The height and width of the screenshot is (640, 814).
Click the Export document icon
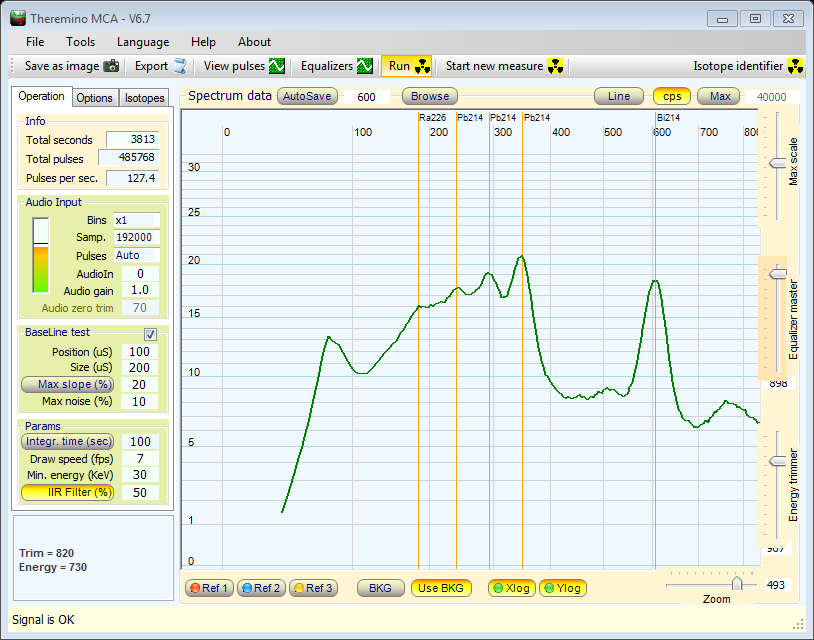click(180, 67)
